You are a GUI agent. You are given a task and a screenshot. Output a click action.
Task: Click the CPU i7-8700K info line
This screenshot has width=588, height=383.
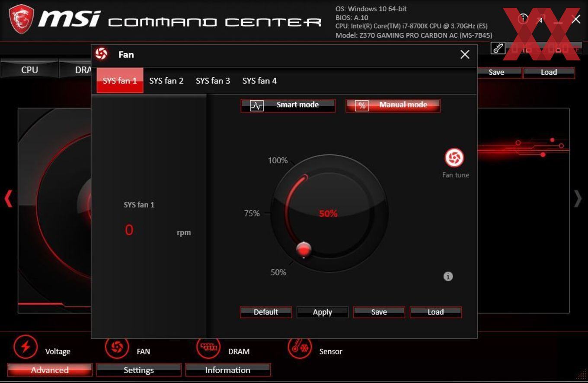point(412,26)
